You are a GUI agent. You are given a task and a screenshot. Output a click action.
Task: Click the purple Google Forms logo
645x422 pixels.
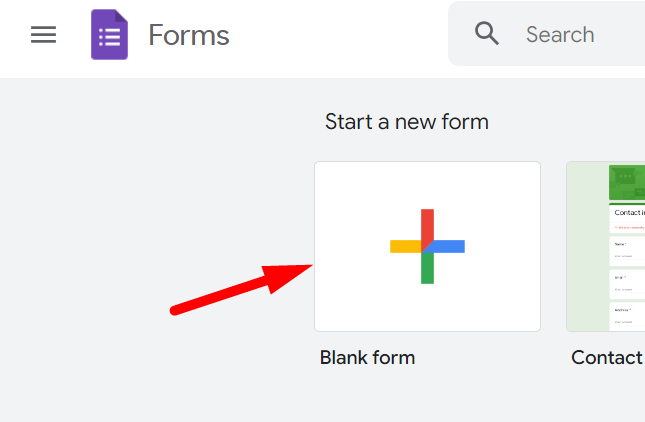[110, 35]
